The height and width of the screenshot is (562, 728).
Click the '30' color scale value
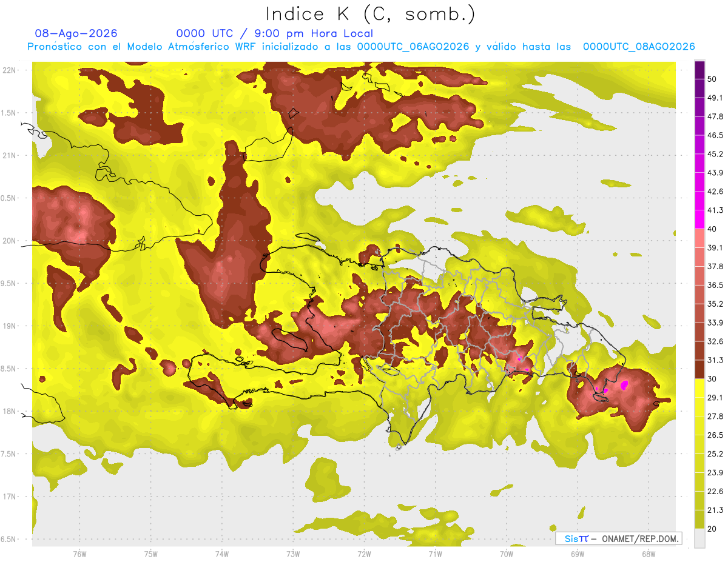pos(712,379)
